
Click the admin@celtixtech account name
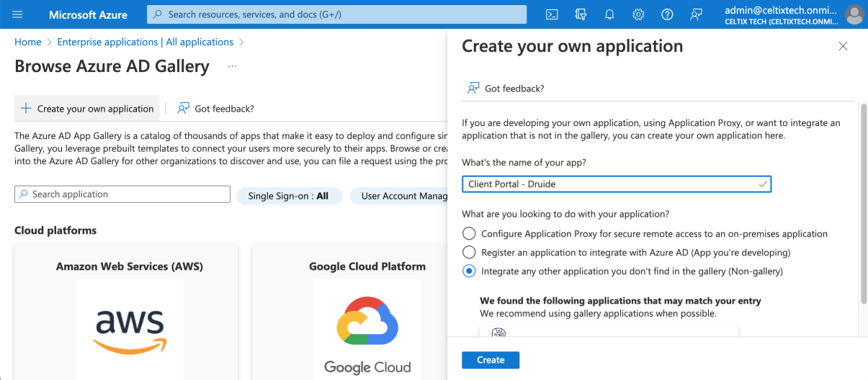pyautogui.click(x=781, y=10)
